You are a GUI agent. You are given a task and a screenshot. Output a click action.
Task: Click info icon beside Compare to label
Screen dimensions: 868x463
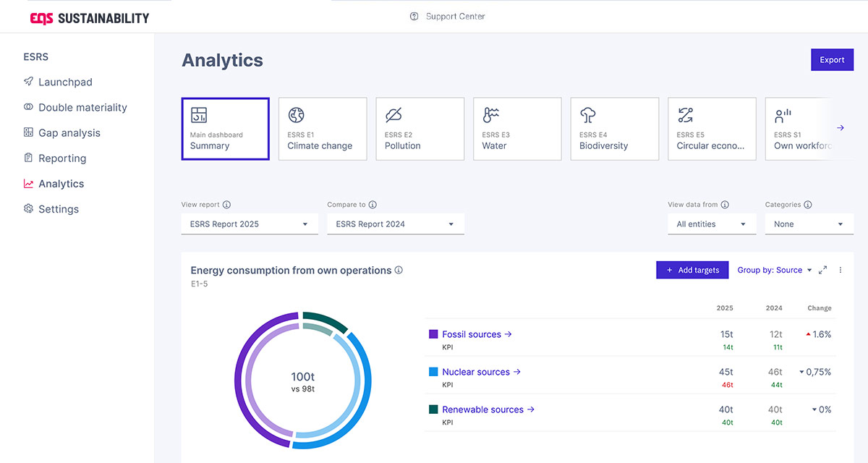pos(373,205)
